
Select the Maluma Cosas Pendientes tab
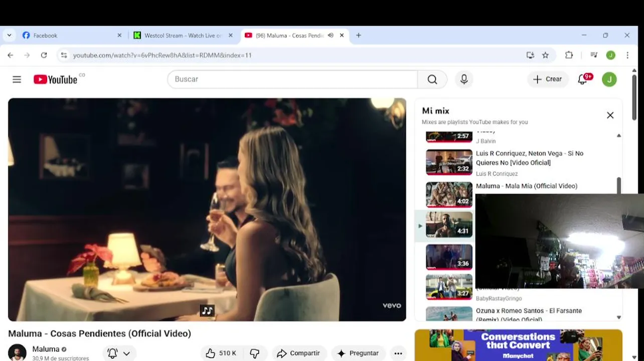pyautogui.click(x=289, y=36)
